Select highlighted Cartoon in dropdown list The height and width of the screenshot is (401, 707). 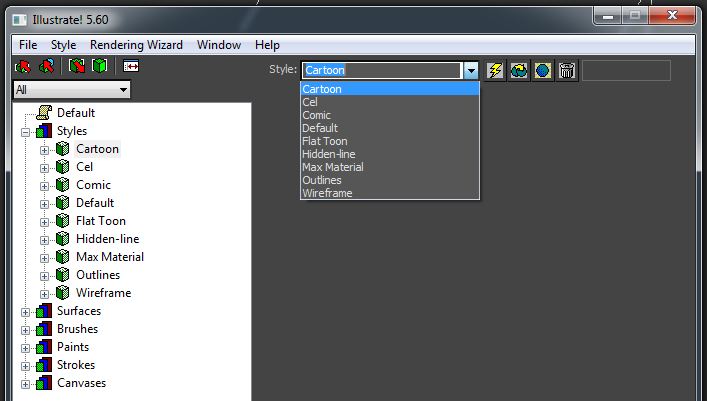tap(390, 89)
